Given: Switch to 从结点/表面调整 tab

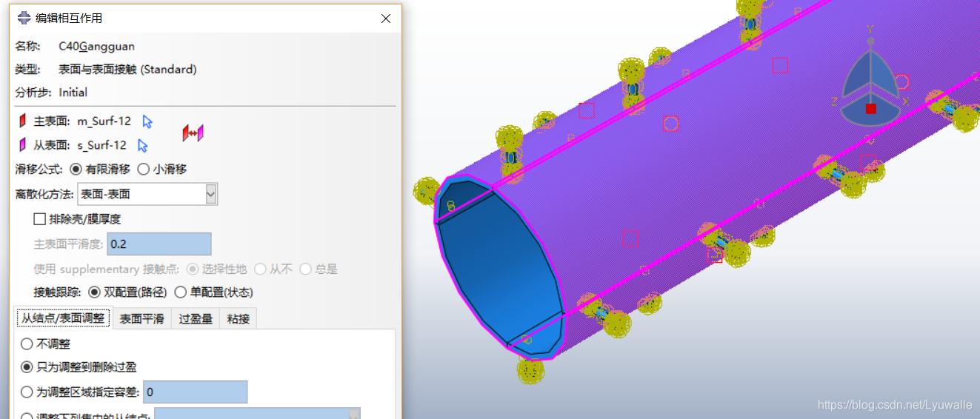Looking at the screenshot, I should pyautogui.click(x=64, y=318).
